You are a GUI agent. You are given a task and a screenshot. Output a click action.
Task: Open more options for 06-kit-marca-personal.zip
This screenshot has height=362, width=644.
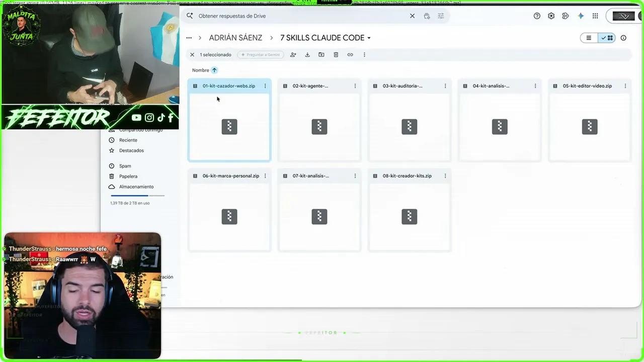coord(265,176)
